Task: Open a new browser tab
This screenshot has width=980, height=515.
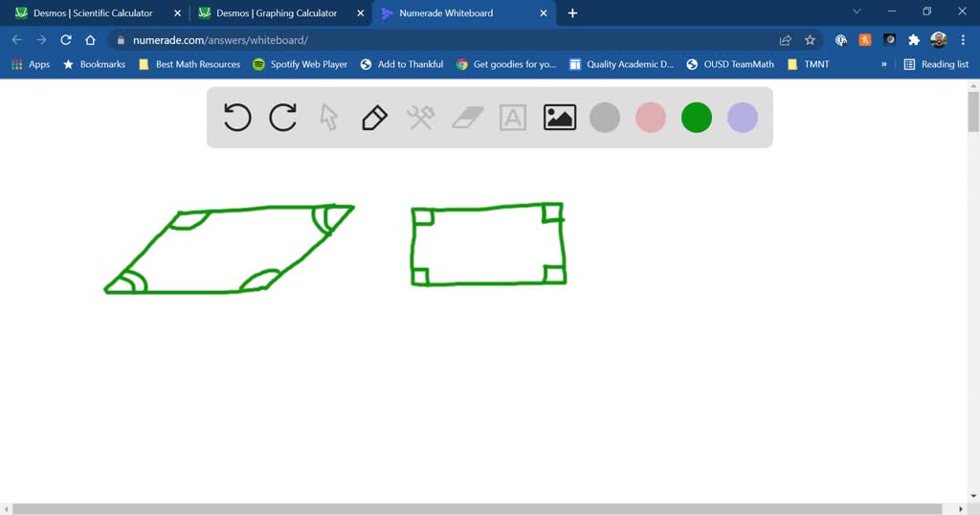Action: point(572,13)
